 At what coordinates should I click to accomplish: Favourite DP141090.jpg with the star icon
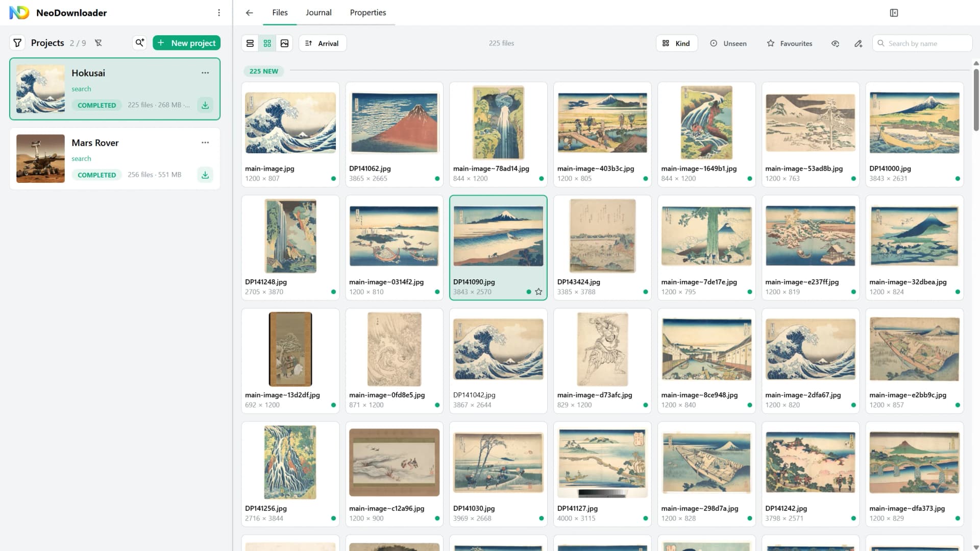[x=538, y=292]
